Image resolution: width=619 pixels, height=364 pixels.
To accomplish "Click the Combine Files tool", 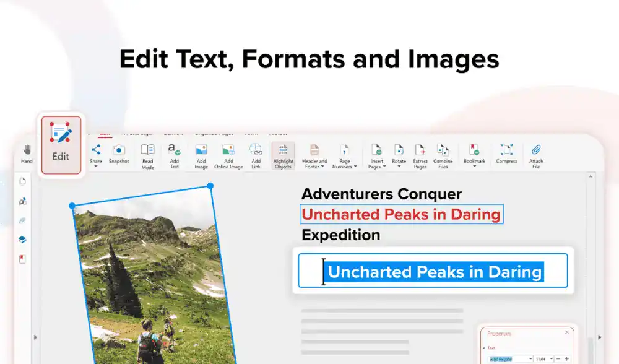I will coord(443,156).
